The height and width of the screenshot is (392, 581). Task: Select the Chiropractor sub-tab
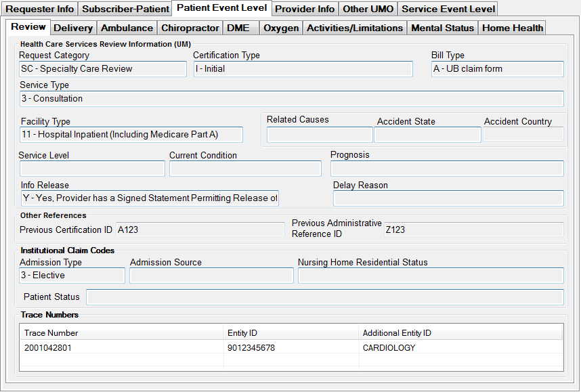click(190, 28)
